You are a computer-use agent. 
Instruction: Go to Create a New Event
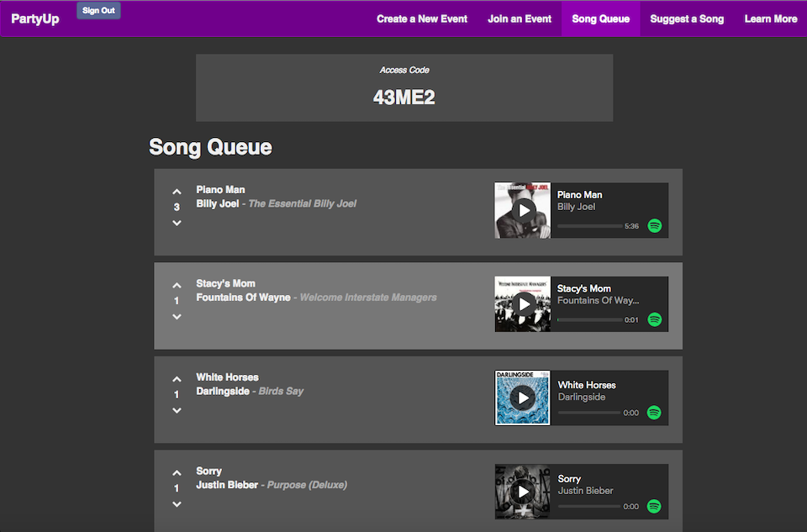click(422, 19)
